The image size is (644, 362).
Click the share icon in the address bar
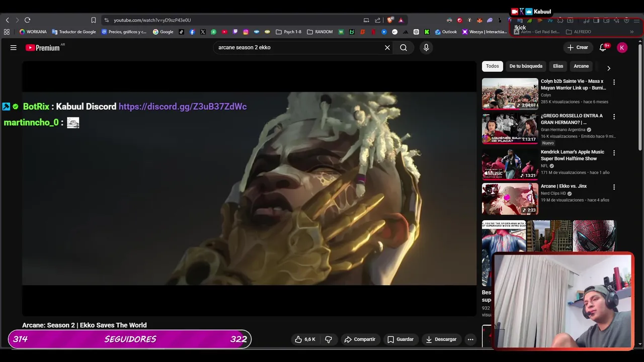(x=378, y=20)
